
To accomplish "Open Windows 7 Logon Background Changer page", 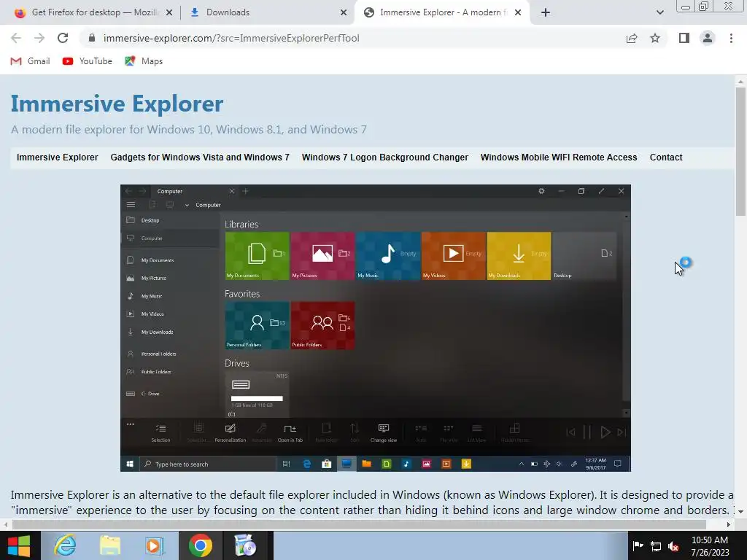I will click(385, 157).
